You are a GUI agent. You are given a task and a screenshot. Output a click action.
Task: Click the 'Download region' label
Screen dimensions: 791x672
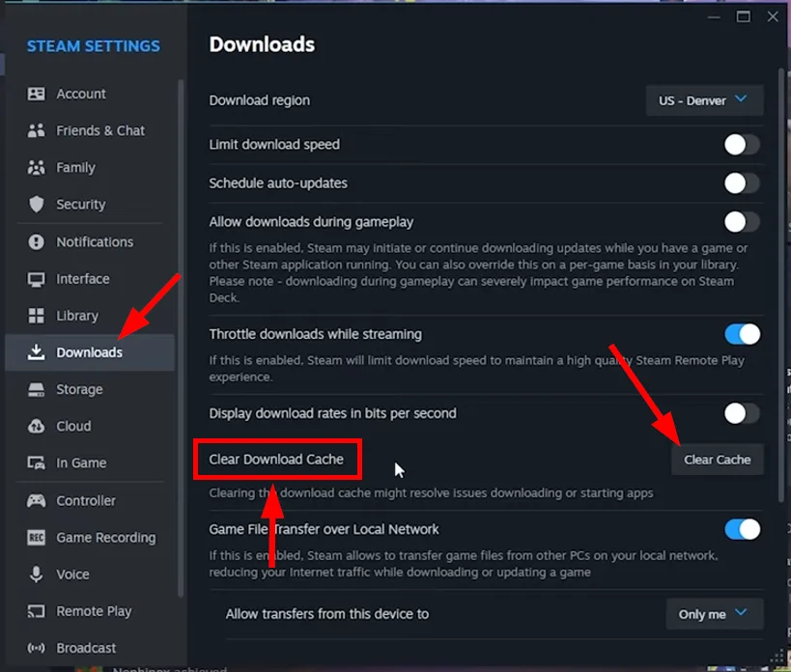(x=259, y=100)
